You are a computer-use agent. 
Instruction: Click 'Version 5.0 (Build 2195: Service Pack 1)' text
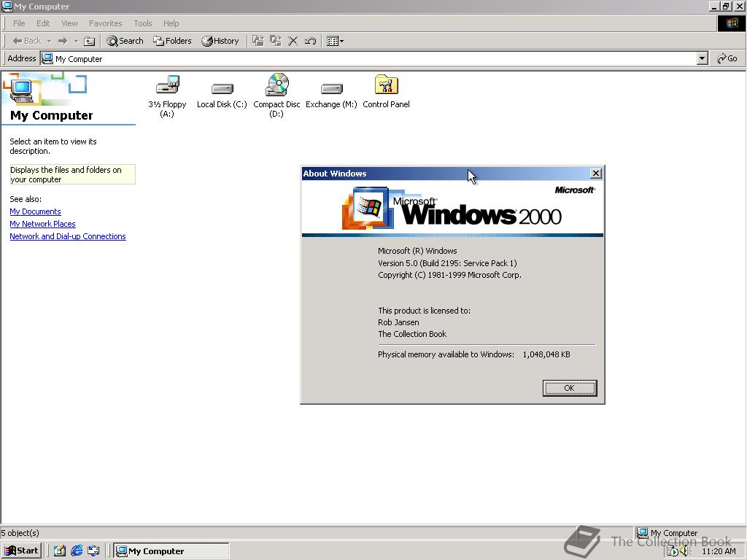(x=447, y=262)
